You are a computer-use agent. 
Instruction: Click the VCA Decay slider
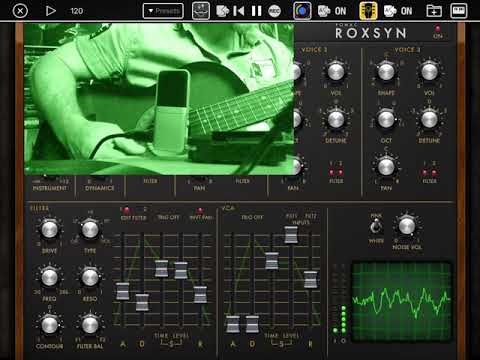(x=252, y=324)
